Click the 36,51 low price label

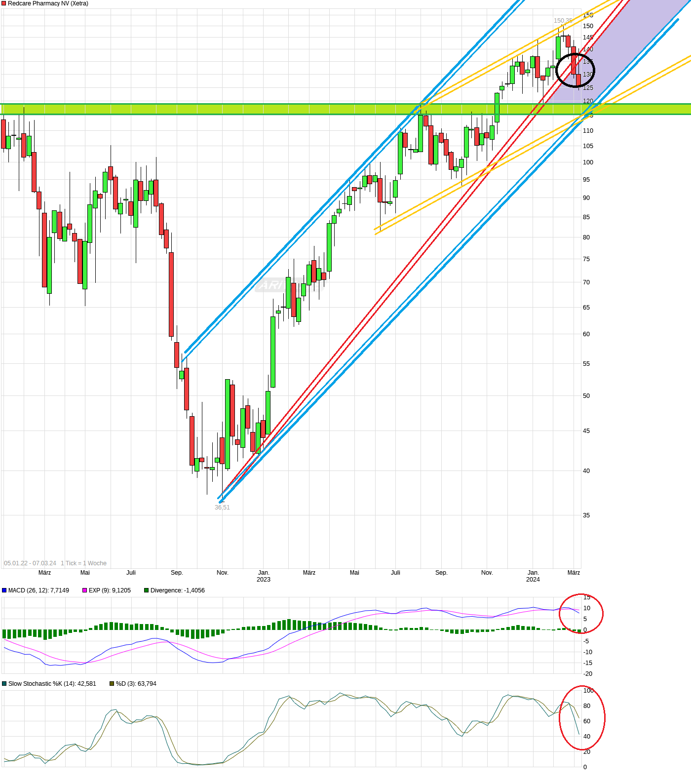click(x=222, y=508)
